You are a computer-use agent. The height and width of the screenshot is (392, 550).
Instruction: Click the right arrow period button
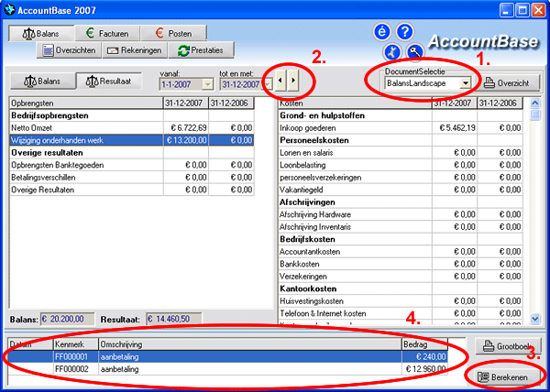(292, 82)
